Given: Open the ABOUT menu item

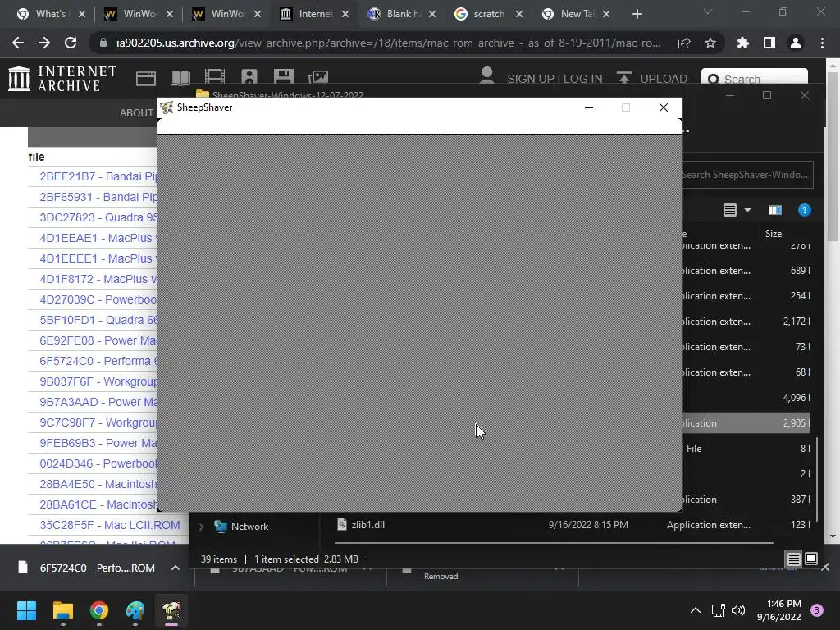Looking at the screenshot, I should pyautogui.click(x=136, y=113).
